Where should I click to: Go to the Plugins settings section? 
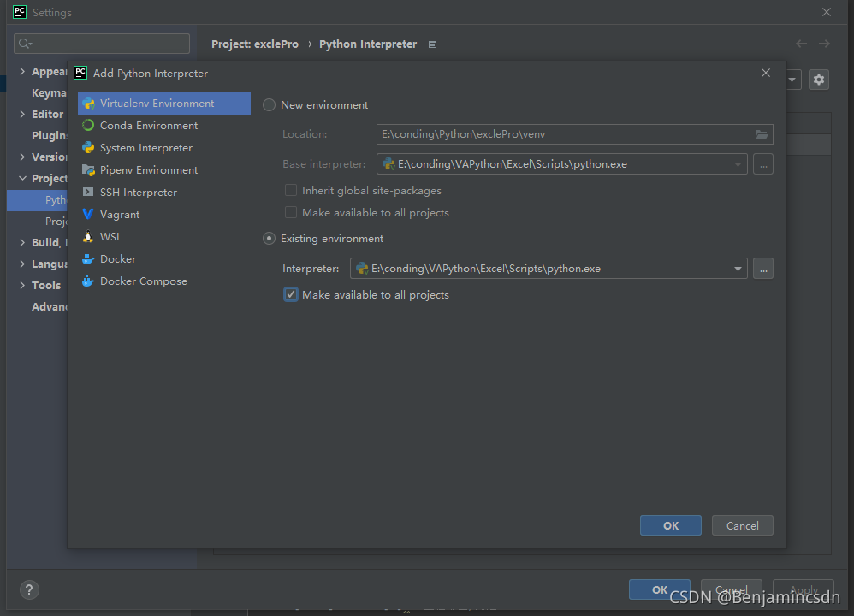tap(47, 135)
